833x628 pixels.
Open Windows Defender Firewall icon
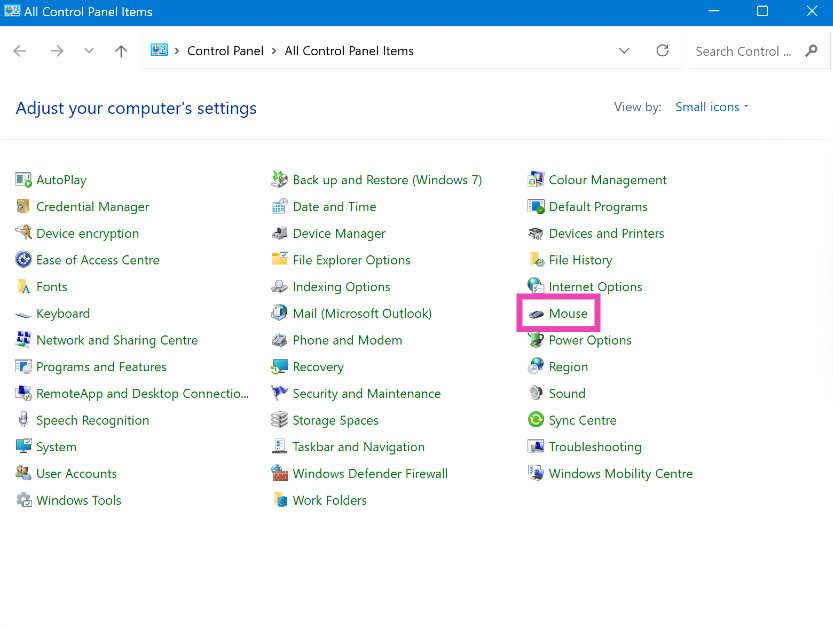280,474
